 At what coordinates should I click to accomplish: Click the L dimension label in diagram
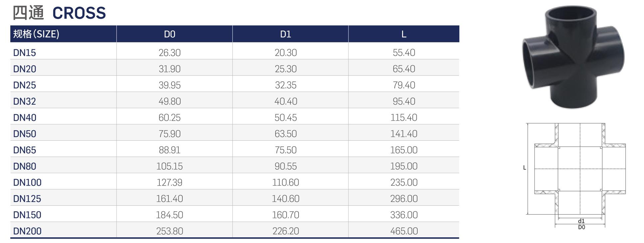coord(525,168)
